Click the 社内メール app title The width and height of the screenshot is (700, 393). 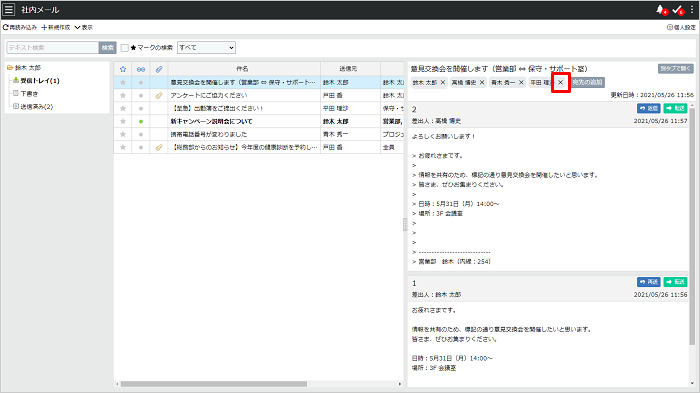pyautogui.click(x=40, y=10)
